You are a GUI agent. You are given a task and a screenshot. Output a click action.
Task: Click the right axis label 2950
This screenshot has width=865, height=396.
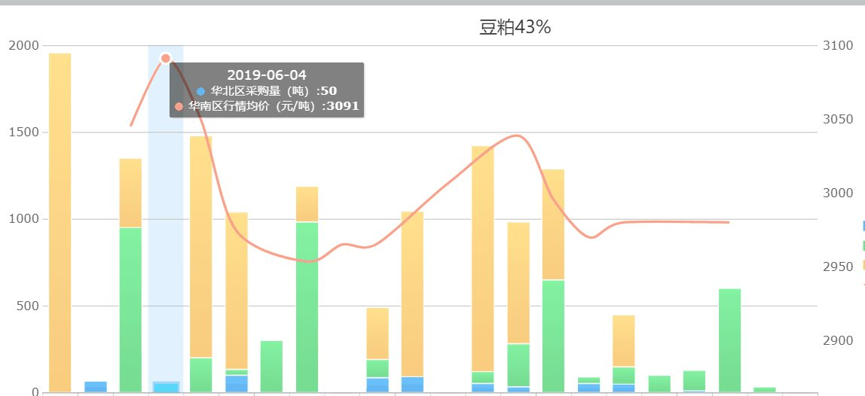837,267
